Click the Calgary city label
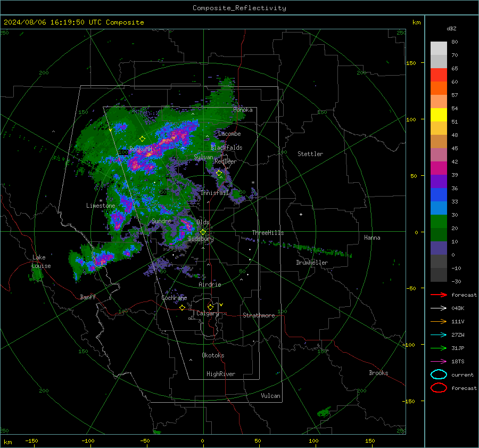 coord(208,313)
